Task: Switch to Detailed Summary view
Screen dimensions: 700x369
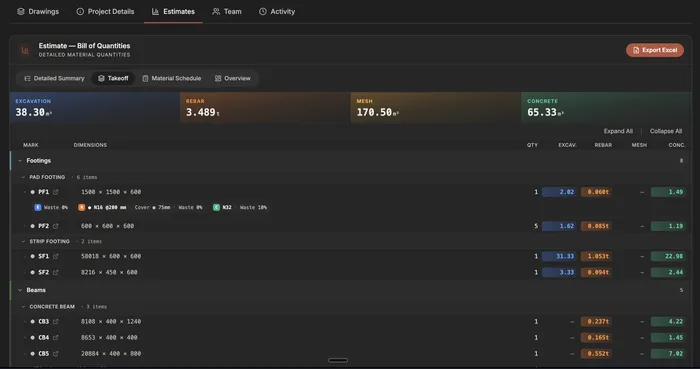Action: [x=54, y=79]
